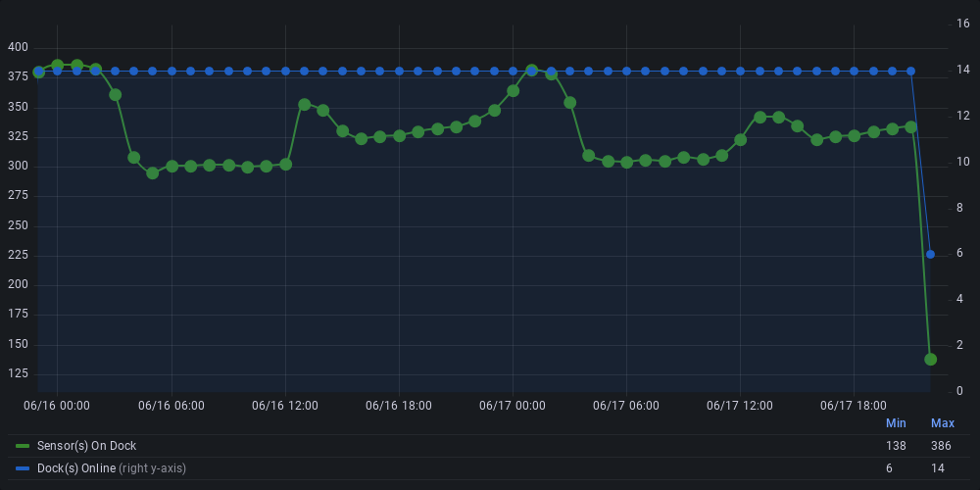Click the 06/16 00:00 x-axis label
The height and width of the screenshot is (490, 980).
(57, 405)
